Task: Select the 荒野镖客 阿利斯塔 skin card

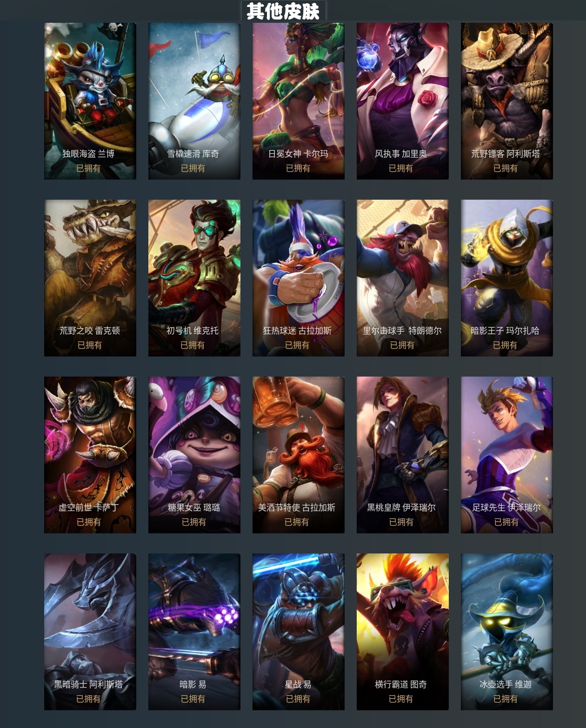Action: tap(507, 101)
